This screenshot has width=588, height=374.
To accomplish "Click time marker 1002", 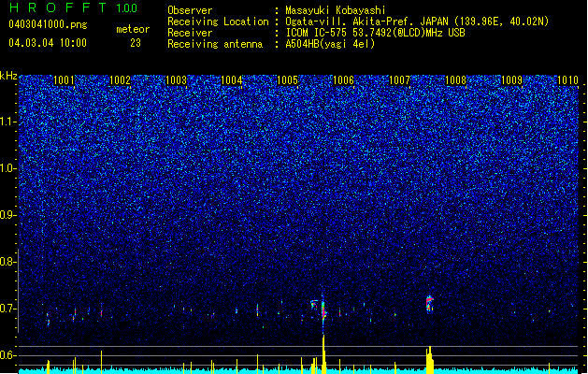I will tap(120, 80).
